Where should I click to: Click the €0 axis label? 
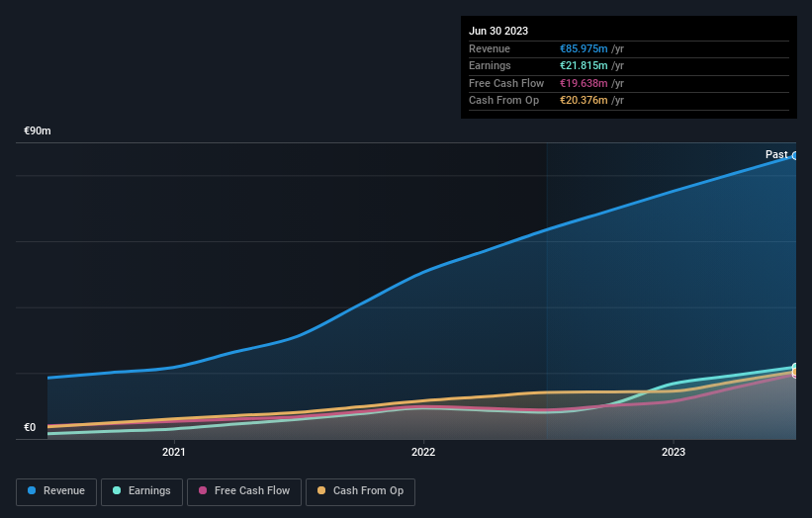coord(30,427)
